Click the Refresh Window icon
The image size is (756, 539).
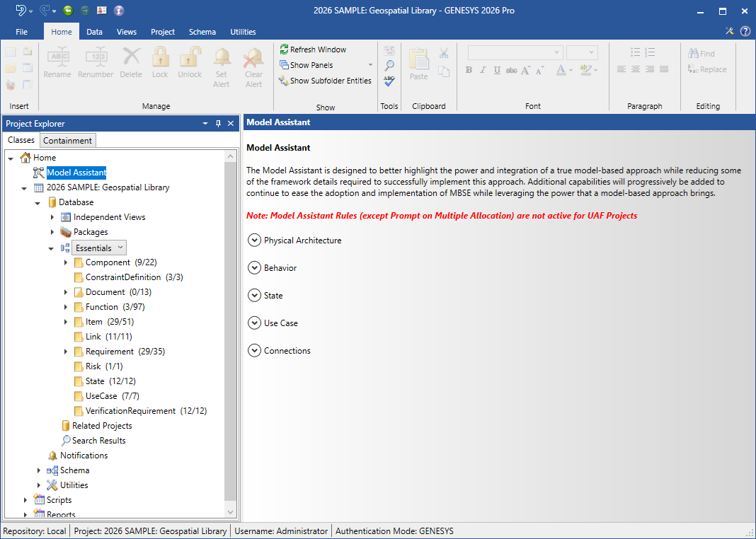284,50
